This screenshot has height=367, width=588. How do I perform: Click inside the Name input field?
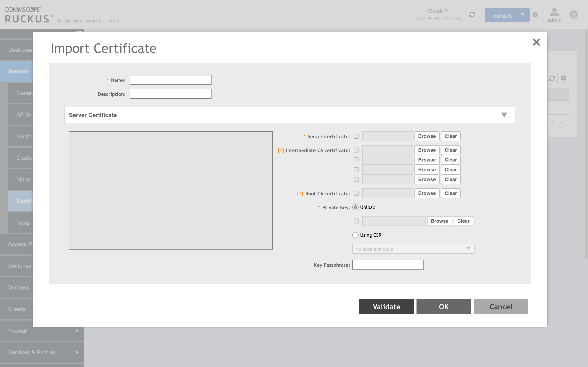pos(170,80)
